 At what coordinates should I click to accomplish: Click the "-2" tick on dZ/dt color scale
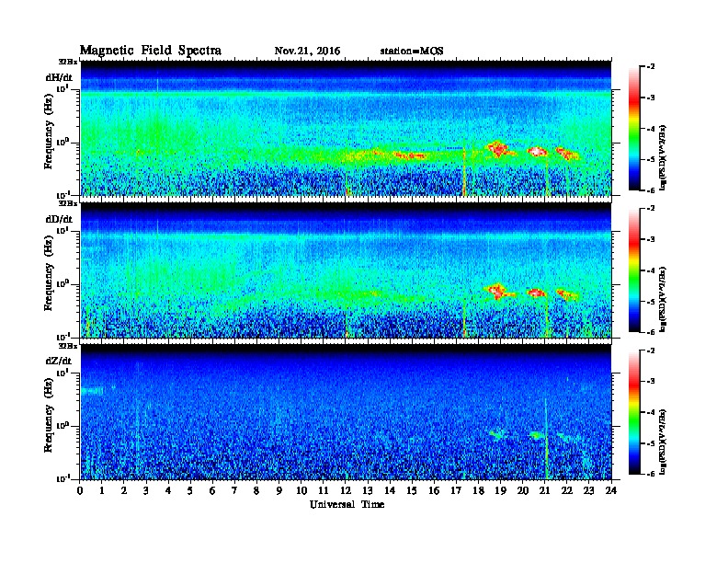click(x=650, y=350)
